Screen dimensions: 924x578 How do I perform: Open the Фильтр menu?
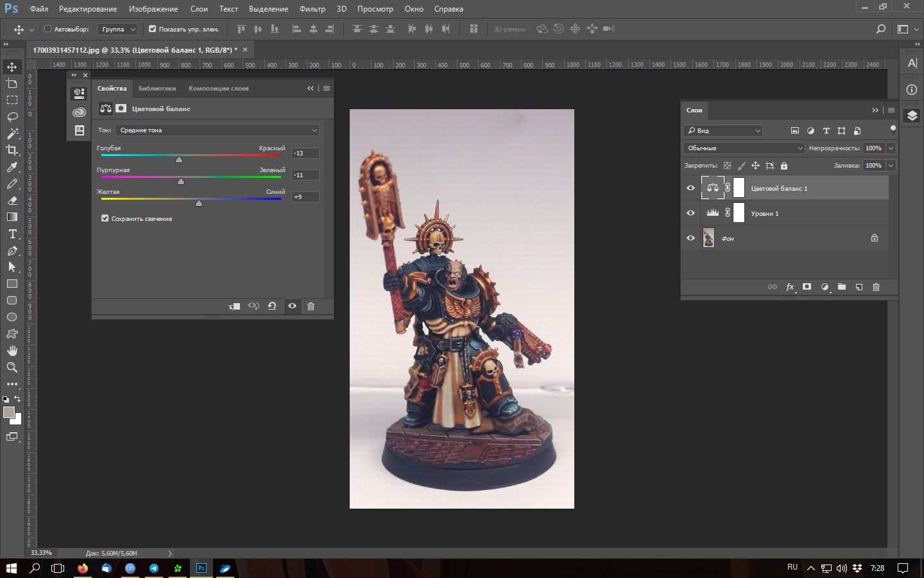(x=312, y=9)
